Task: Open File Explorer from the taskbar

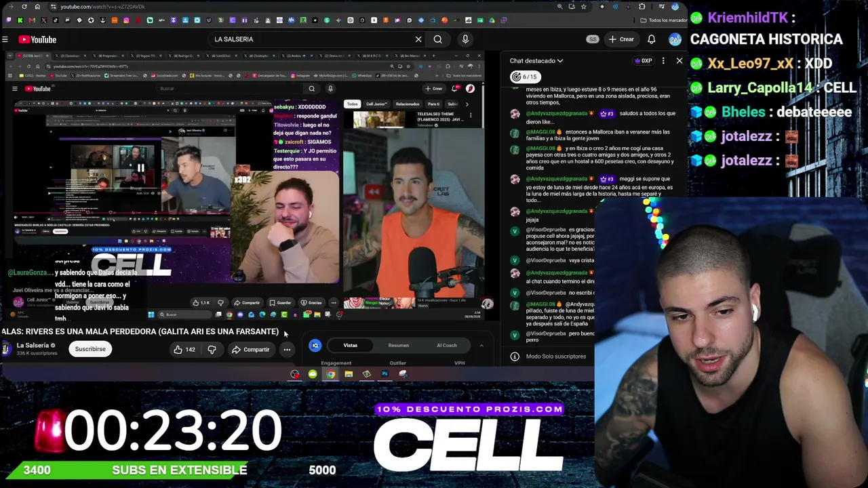Action: 349,374
